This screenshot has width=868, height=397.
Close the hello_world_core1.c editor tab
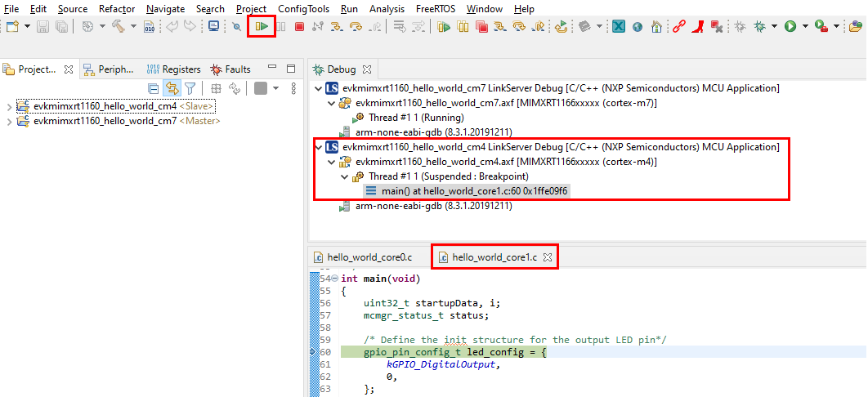point(548,257)
